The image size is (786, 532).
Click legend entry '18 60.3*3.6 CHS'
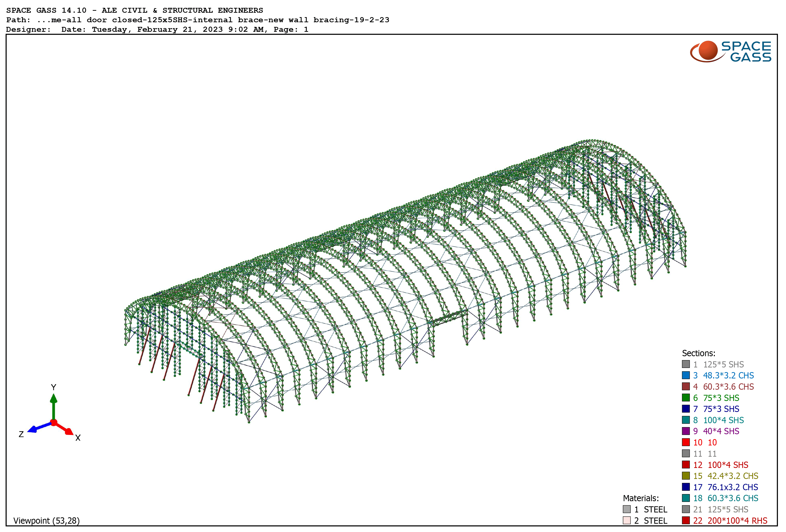(x=726, y=498)
